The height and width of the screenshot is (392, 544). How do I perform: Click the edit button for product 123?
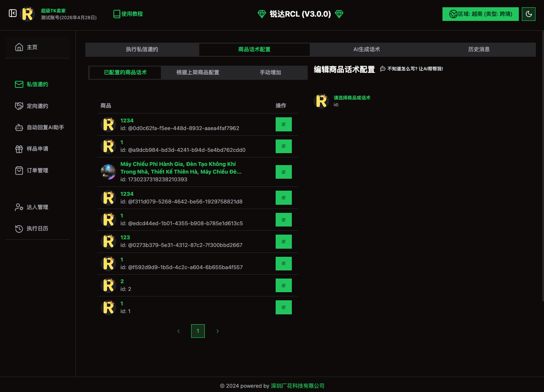point(283,241)
